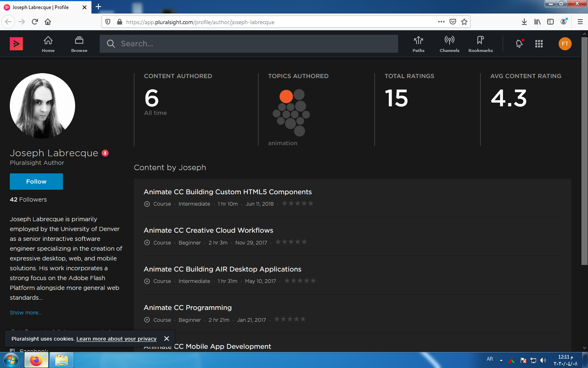Open the Windows Start button

[x=11, y=360]
